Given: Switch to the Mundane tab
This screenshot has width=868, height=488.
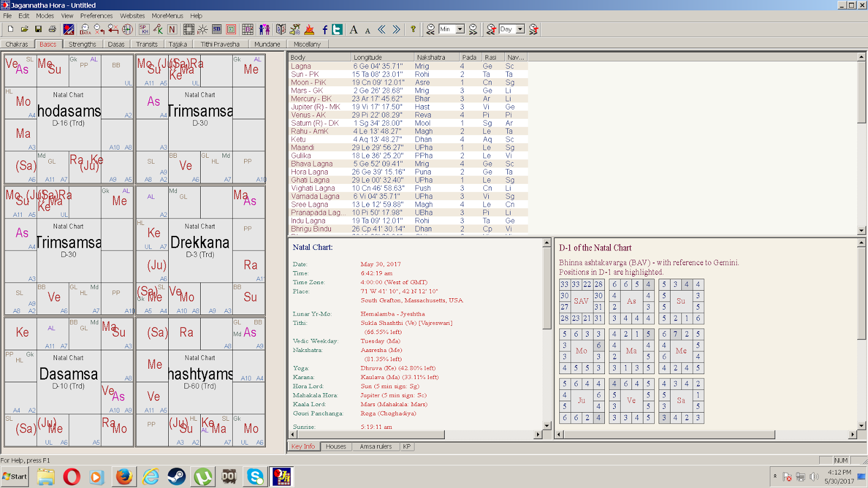Looking at the screenshot, I should [x=267, y=44].
